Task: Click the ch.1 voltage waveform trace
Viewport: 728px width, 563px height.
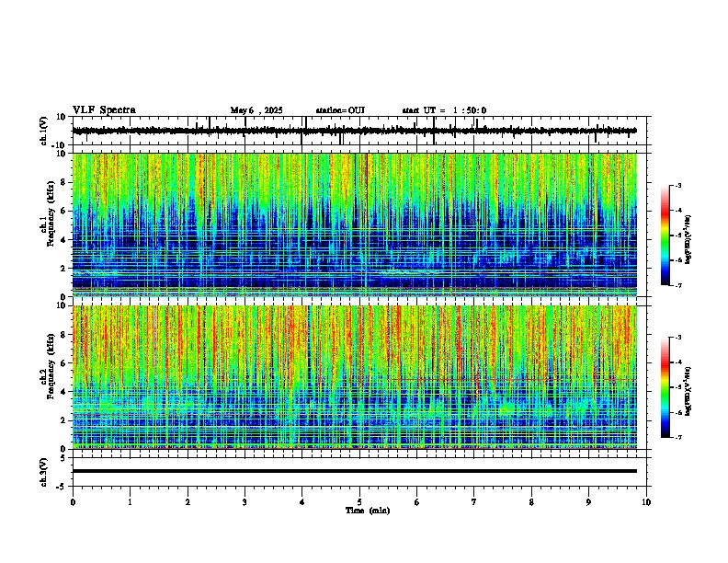Action: pos(355,131)
